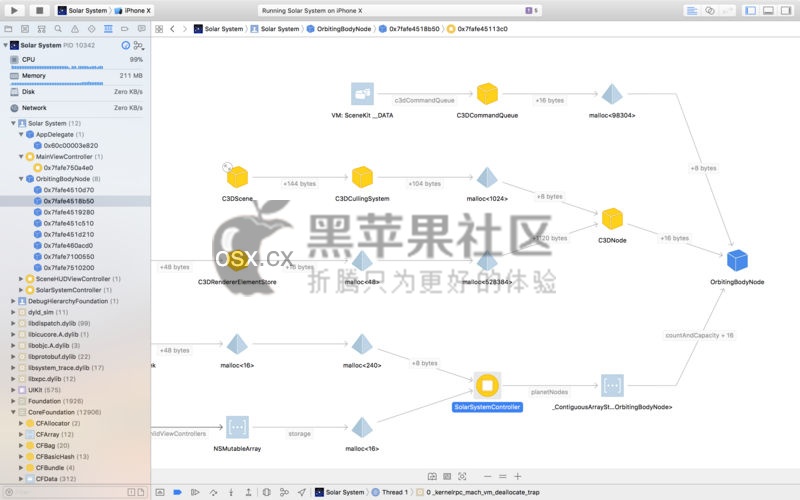800x500 pixels.
Task: Open the test navigator diamond icon
Action: pyautogui.click(x=91, y=29)
